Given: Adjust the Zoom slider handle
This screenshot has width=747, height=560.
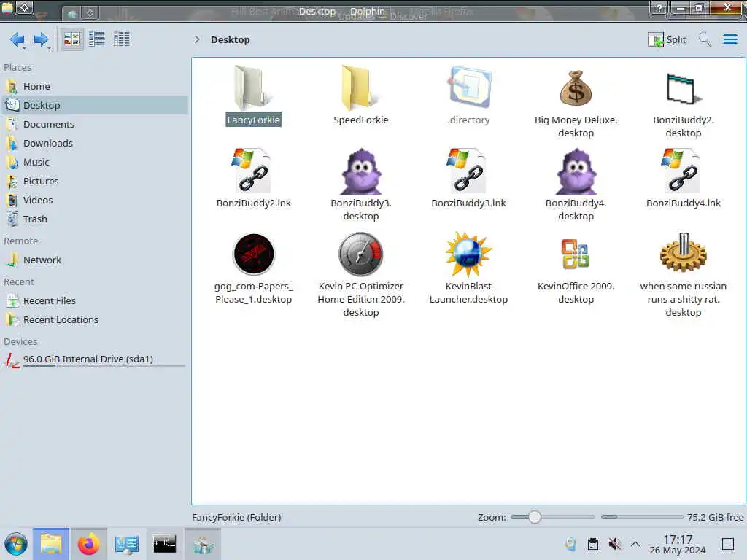Looking at the screenshot, I should [x=535, y=517].
